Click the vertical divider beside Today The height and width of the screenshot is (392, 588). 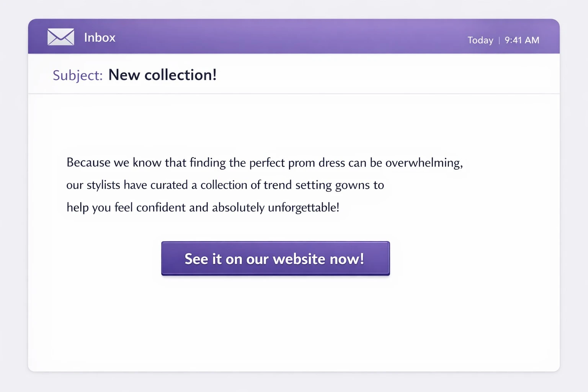coord(499,40)
